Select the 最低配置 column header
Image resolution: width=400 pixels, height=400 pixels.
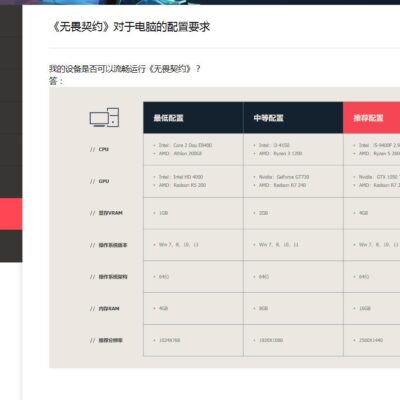(193, 118)
